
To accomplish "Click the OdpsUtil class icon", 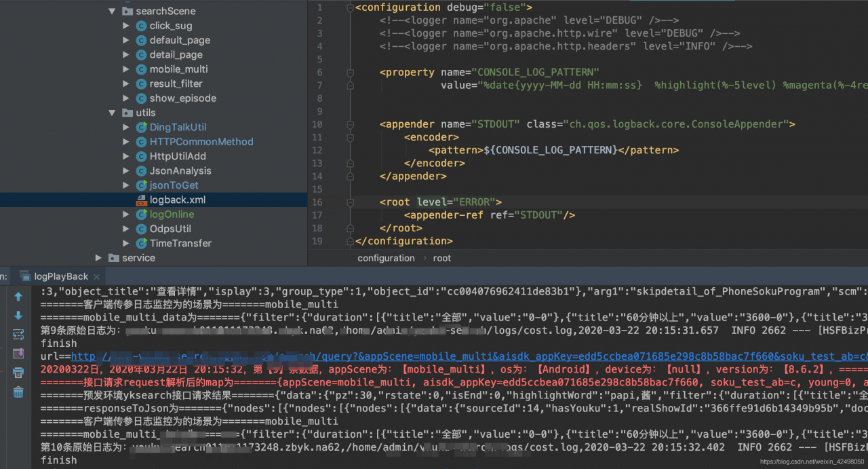I will pyautogui.click(x=141, y=229).
